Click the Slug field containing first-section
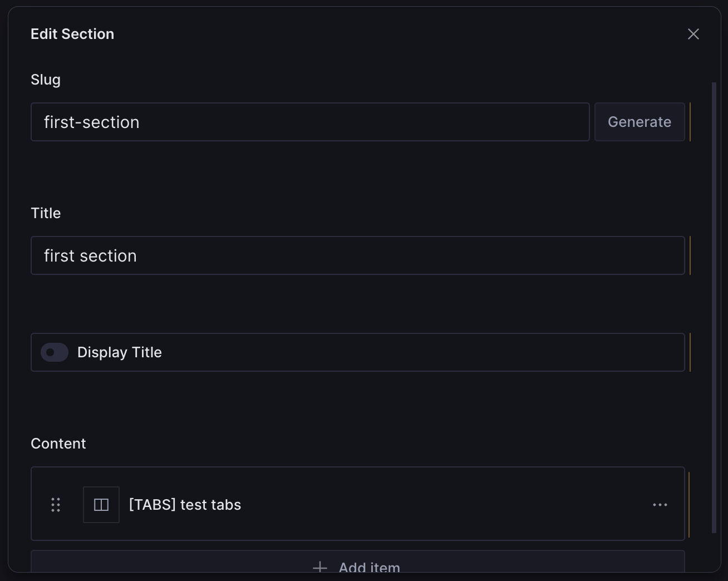 pos(310,122)
